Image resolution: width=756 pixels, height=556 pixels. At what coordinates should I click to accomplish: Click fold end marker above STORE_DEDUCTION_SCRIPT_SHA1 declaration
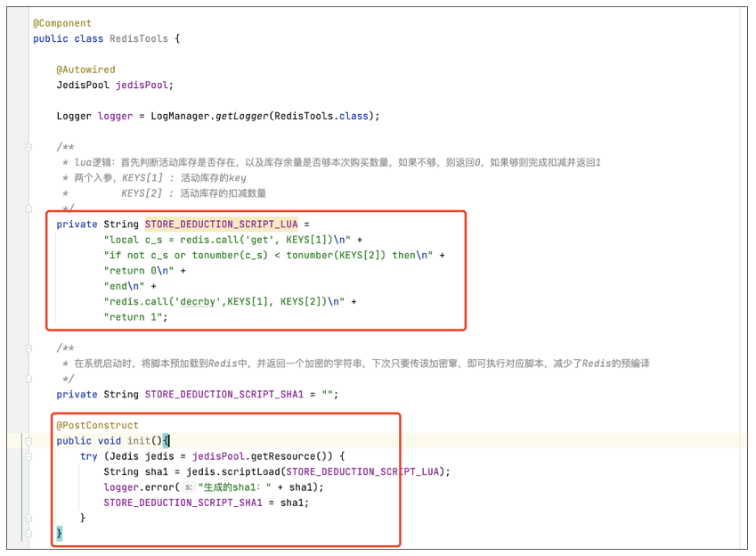click(28, 379)
